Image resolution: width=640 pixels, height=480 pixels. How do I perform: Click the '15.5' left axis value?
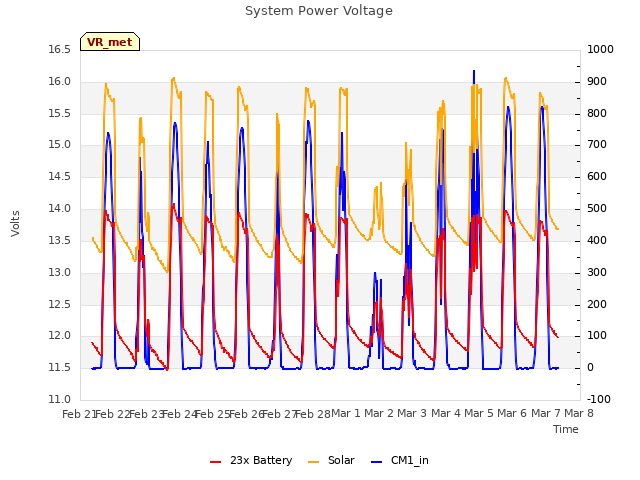(x=60, y=113)
